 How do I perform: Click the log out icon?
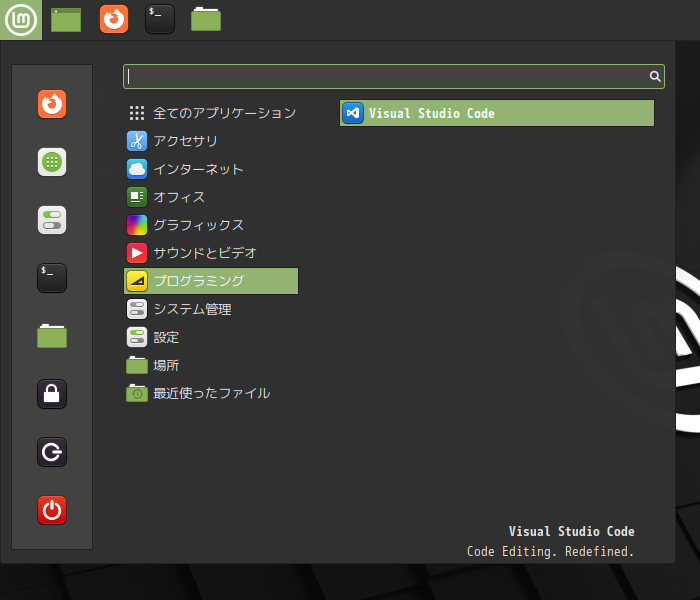click(52, 452)
